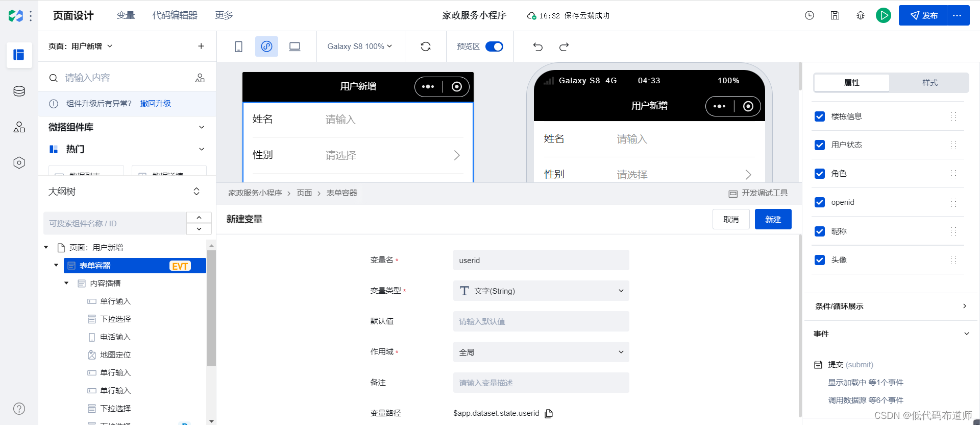
Task: Open the help question mark icon
Action: (19, 409)
